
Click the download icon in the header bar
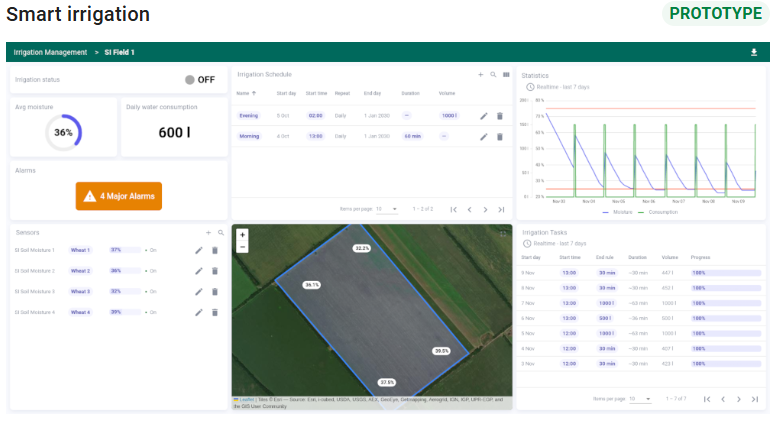[x=754, y=52]
